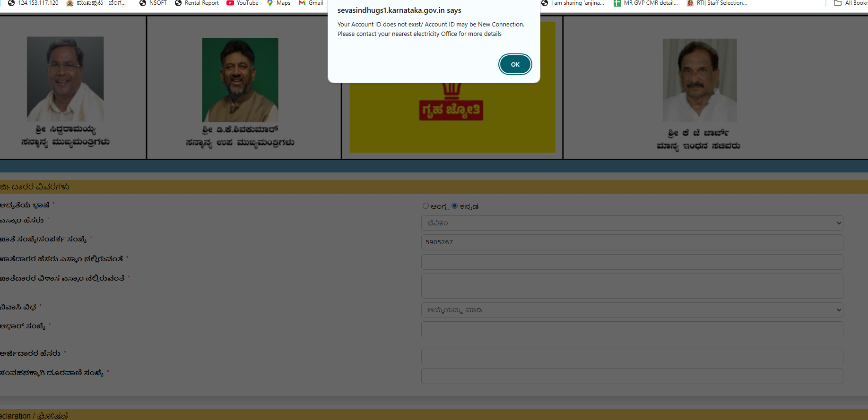
Task: Click the ಶ್ರೀ ಸಿದ್ದರಾಮಯ್ಯ name caption
Action: (65, 129)
